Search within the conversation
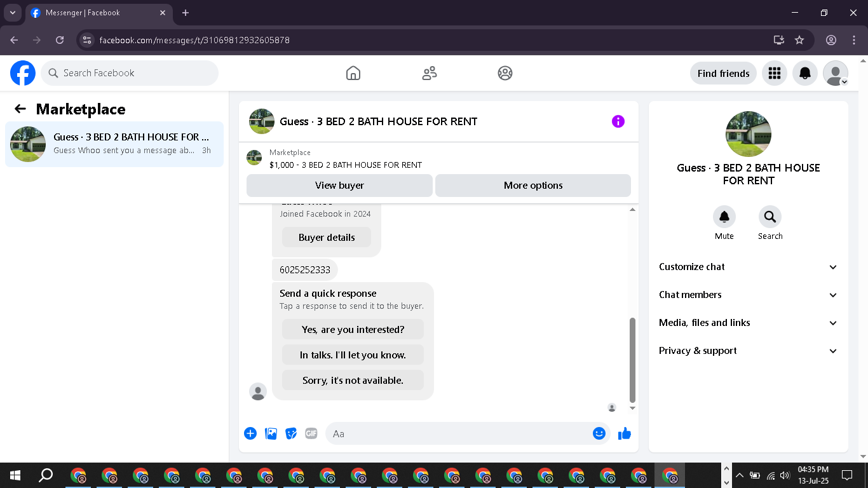The height and width of the screenshot is (488, 868). 770,217
